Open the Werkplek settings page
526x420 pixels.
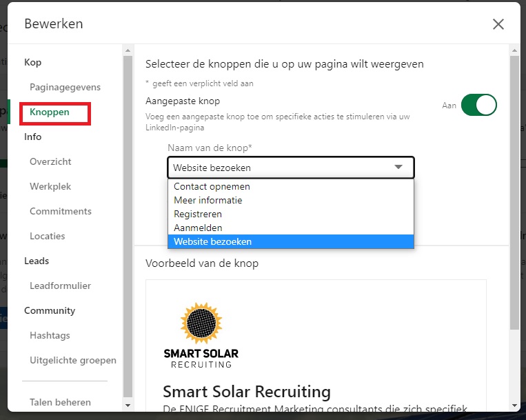click(x=50, y=187)
